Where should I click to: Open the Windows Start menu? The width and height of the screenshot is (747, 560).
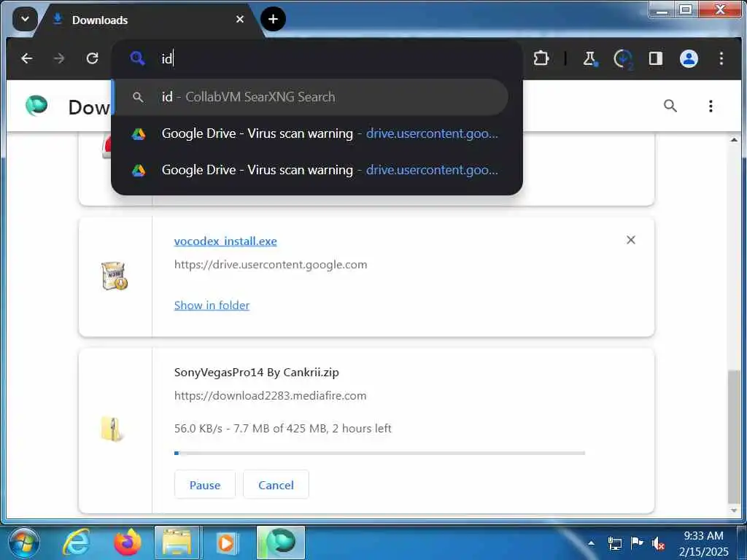click(24, 542)
